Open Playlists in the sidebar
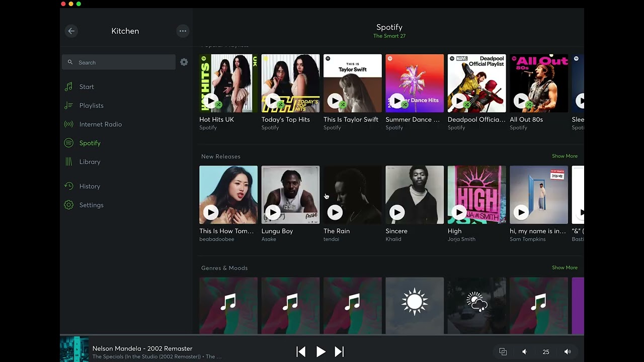 pyautogui.click(x=91, y=106)
